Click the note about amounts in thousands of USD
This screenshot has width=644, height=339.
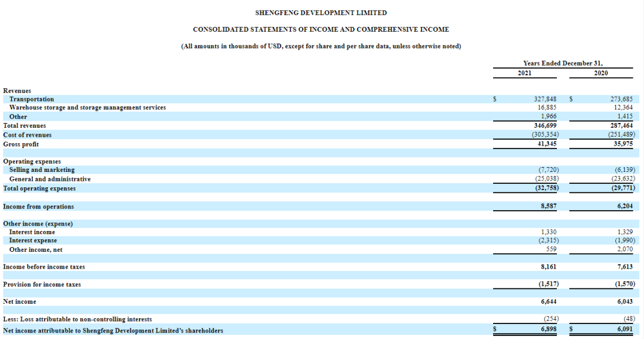(321, 47)
